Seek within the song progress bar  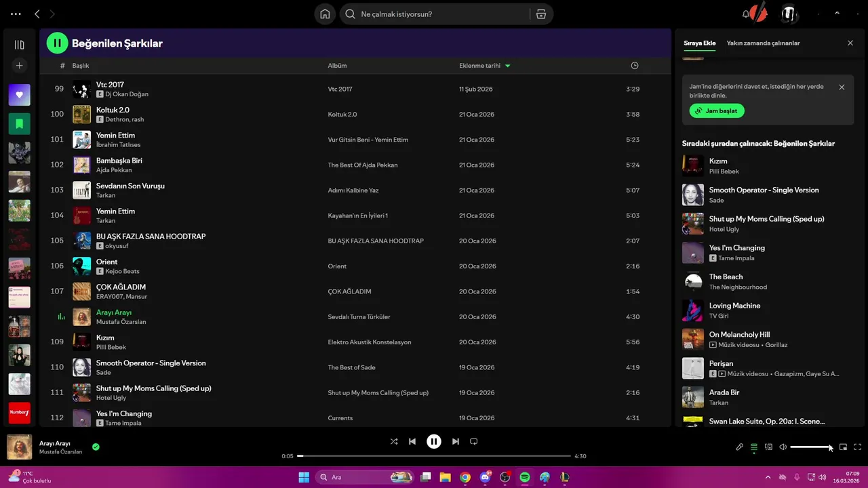point(434,456)
